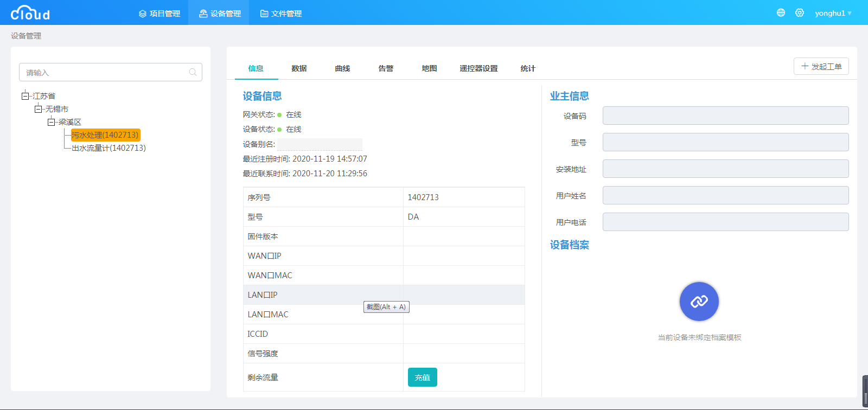Select 江苏省 in the tree
Viewport: 868px width, 410px height.
click(x=44, y=96)
